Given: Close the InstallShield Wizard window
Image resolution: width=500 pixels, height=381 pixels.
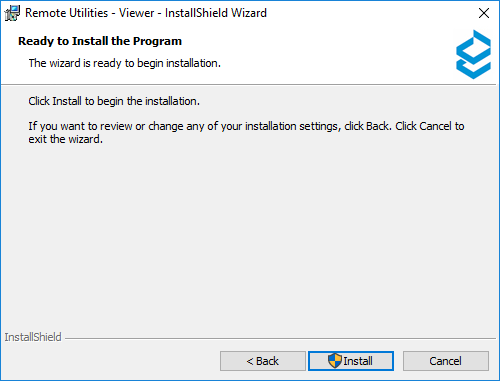Looking at the screenshot, I should (x=484, y=13).
